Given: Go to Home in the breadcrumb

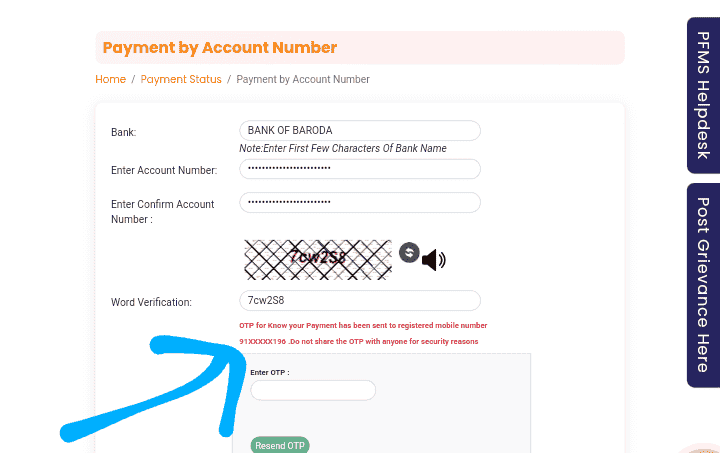Looking at the screenshot, I should [110, 79].
